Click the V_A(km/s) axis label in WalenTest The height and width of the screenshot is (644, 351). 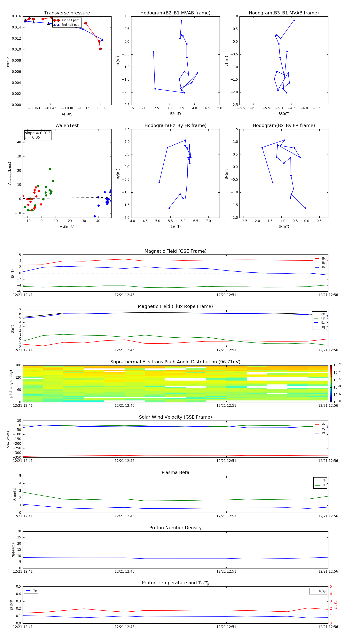coord(67,227)
